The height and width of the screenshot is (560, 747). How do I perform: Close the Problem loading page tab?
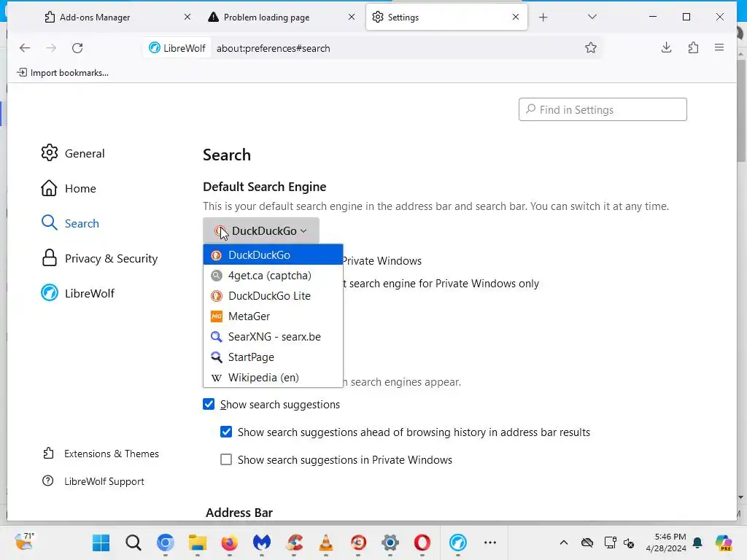352,17
